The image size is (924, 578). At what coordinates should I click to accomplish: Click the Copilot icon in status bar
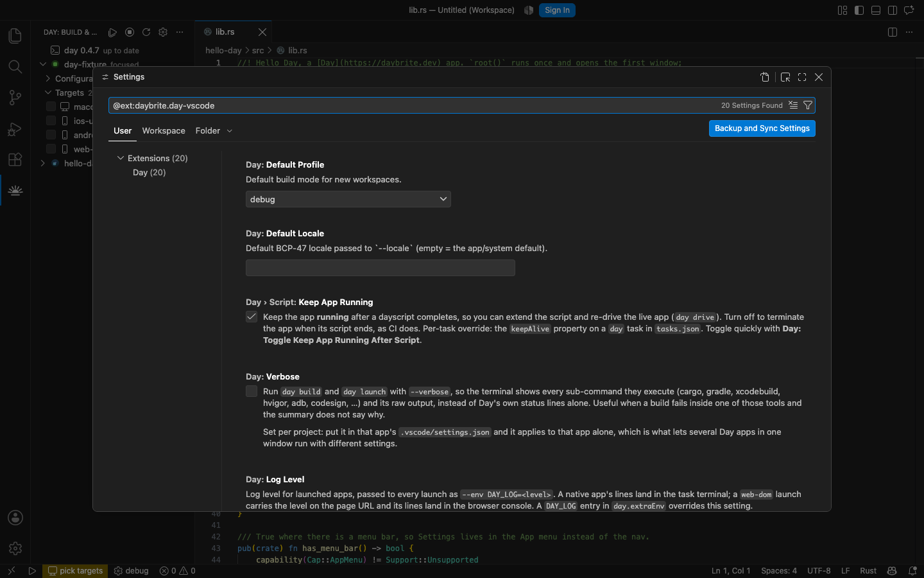(x=892, y=571)
